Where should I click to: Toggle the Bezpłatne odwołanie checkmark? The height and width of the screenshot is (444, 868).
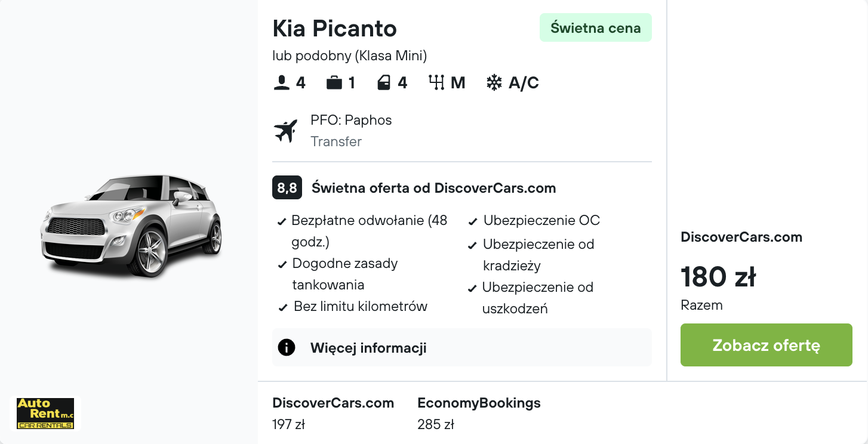[x=282, y=221]
